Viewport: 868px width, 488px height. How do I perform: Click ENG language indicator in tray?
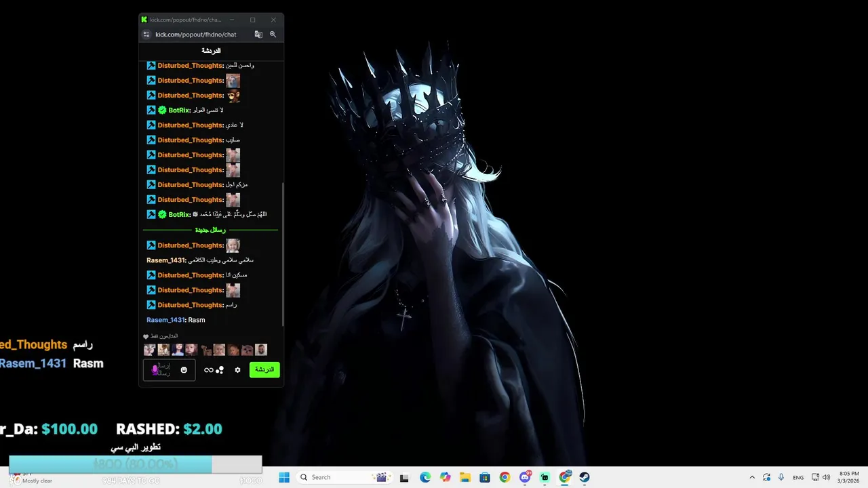tap(798, 477)
